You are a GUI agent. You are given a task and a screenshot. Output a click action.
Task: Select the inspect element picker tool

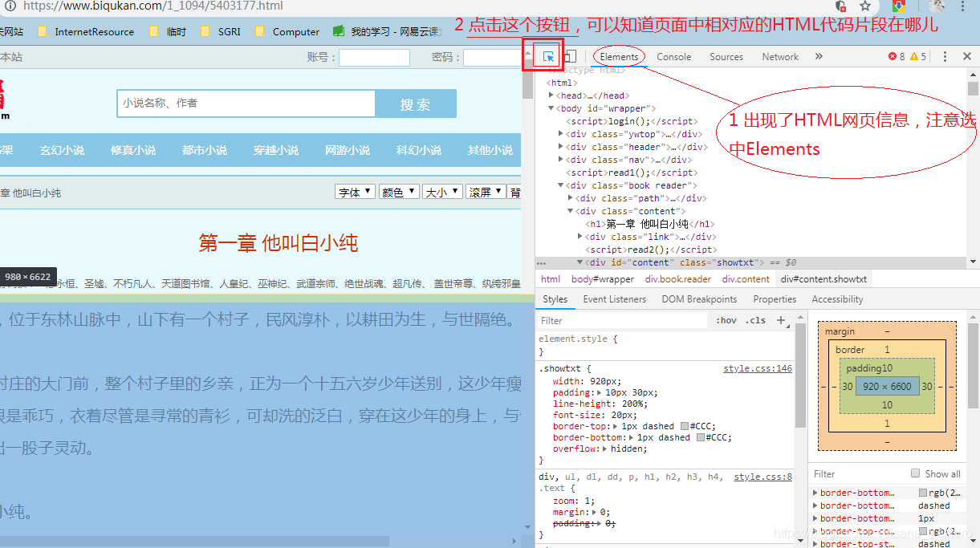pyautogui.click(x=548, y=56)
